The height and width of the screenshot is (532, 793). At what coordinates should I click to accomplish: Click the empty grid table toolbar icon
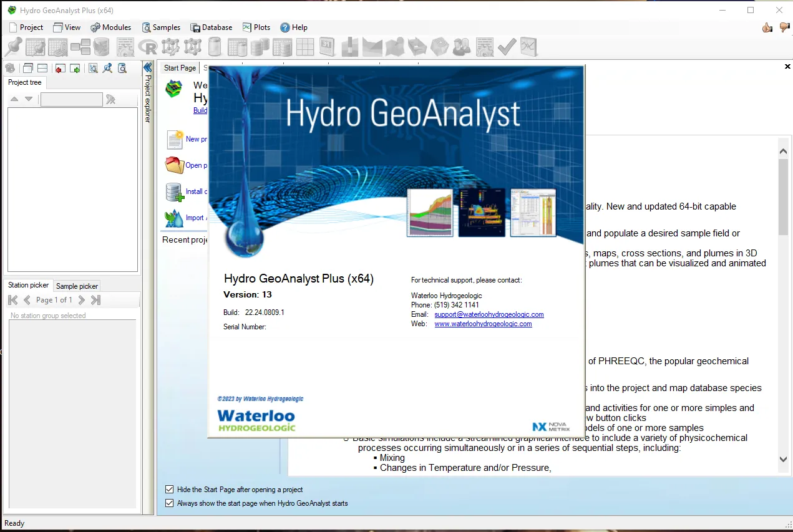304,47
